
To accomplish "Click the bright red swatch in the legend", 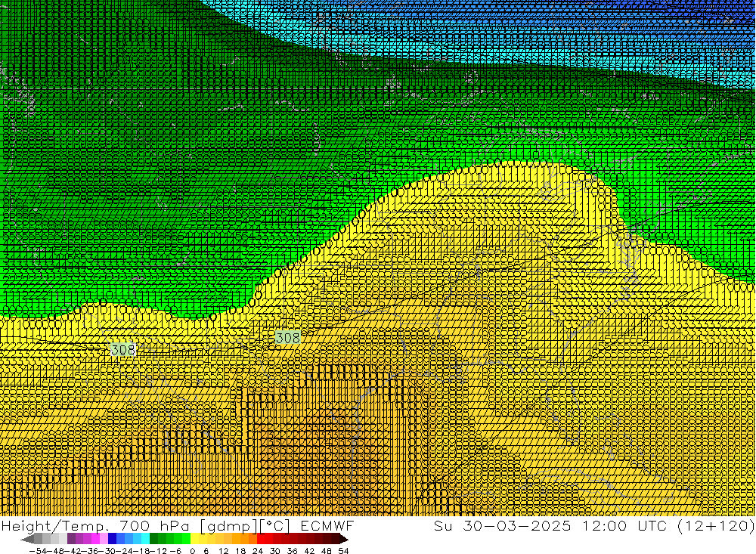I will point(261,539).
